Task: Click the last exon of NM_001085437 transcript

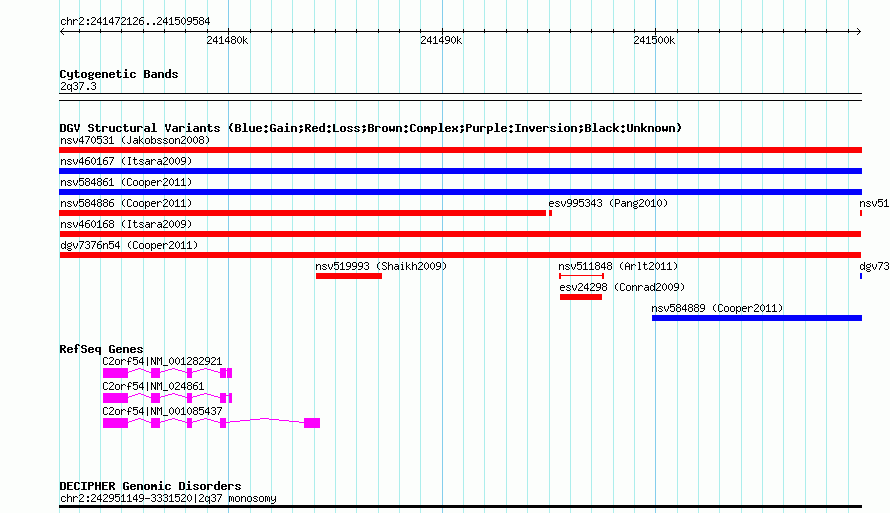Action: (312, 423)
